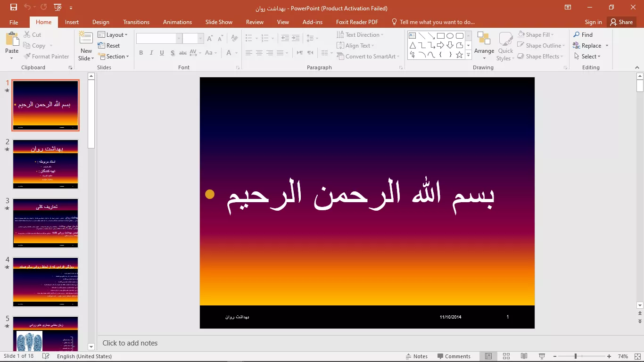Start slideshow from beginning icon in title bar
This screenshot has height=362, width=644.
[x=58, y=8]
